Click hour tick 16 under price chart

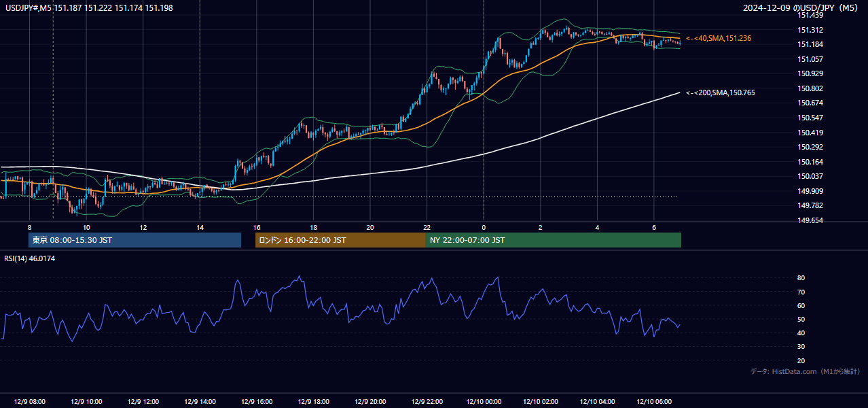(x=257, y=227)
